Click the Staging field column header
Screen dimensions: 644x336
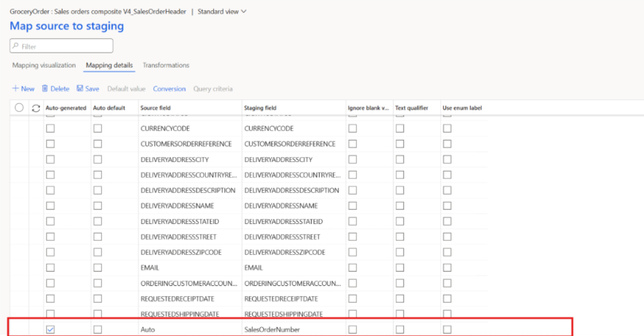pos(260,108)
